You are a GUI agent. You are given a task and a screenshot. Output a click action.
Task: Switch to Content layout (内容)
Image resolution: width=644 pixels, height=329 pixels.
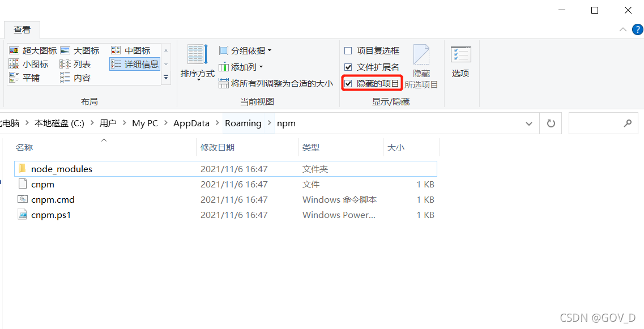(x=75, y=78)
